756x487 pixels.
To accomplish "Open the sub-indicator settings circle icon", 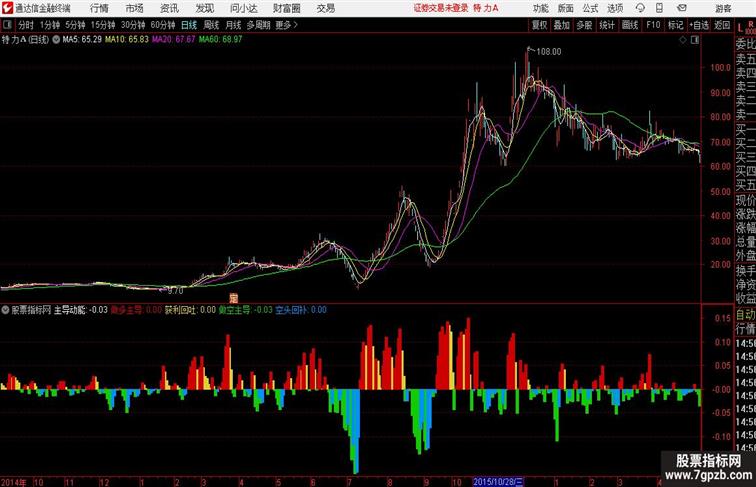I will click(x=5, y=310).
